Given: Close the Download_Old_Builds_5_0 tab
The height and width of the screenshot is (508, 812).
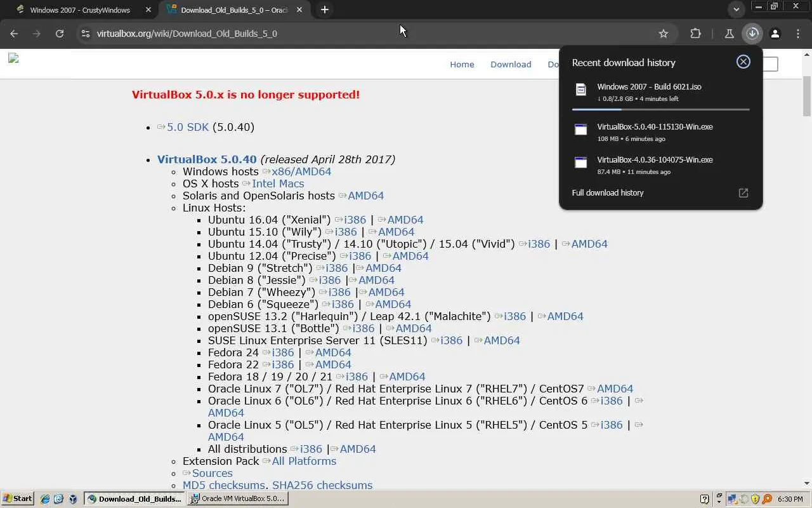Looking at the screenshot, I should point(299,10).
